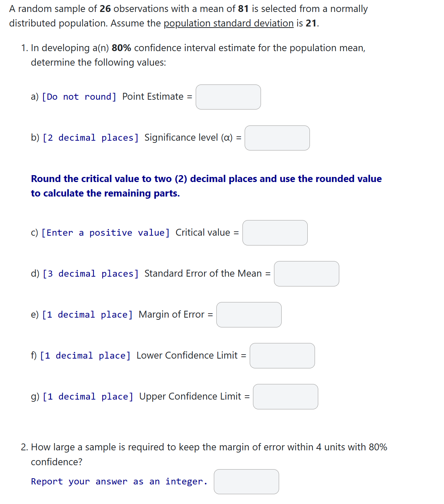Click the Critical value answer box
Viewport: 444px width, 504px height.
tap(275, 233)
